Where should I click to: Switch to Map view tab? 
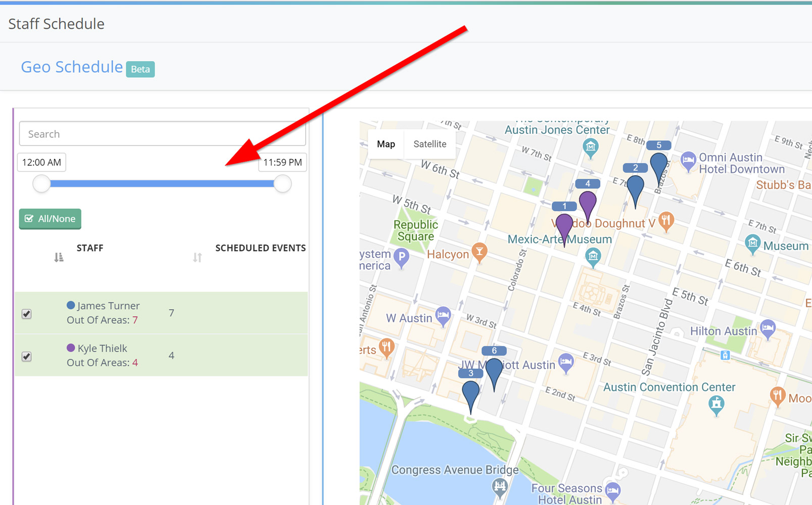tap(386, 144)
